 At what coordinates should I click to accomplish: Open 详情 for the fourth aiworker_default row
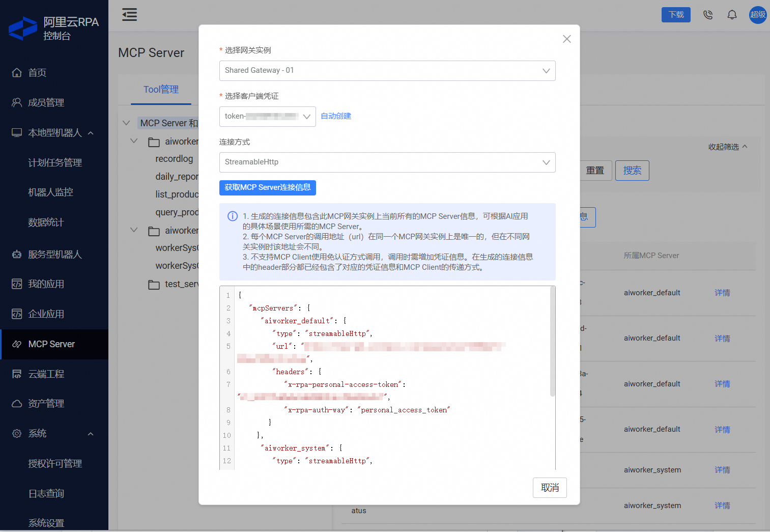[x=722, y=430]
